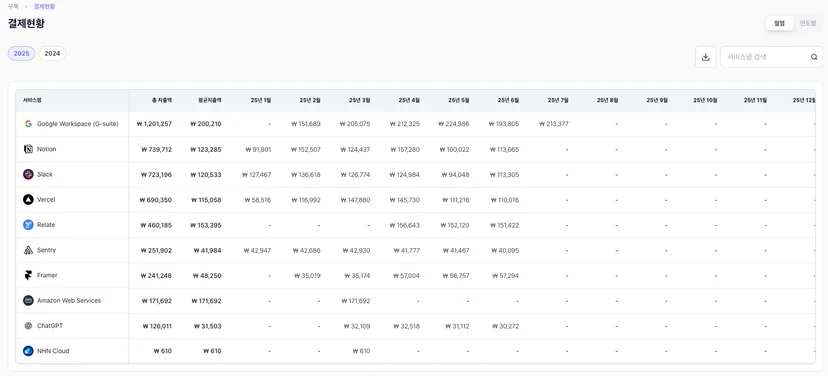Click the Slack logo icon

pyautogui.click(x=28, y=174)
